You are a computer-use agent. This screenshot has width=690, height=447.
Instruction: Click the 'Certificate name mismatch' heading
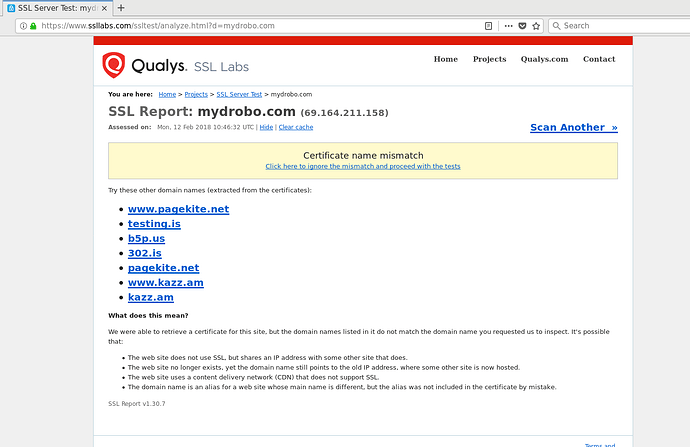pyautogui.click(x=363, y=155)
